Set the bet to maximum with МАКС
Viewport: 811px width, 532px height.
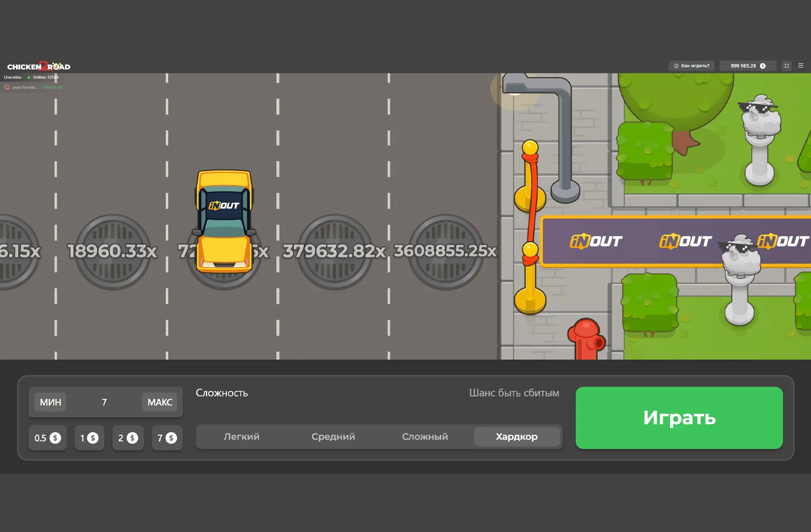[x=160, y=402]
